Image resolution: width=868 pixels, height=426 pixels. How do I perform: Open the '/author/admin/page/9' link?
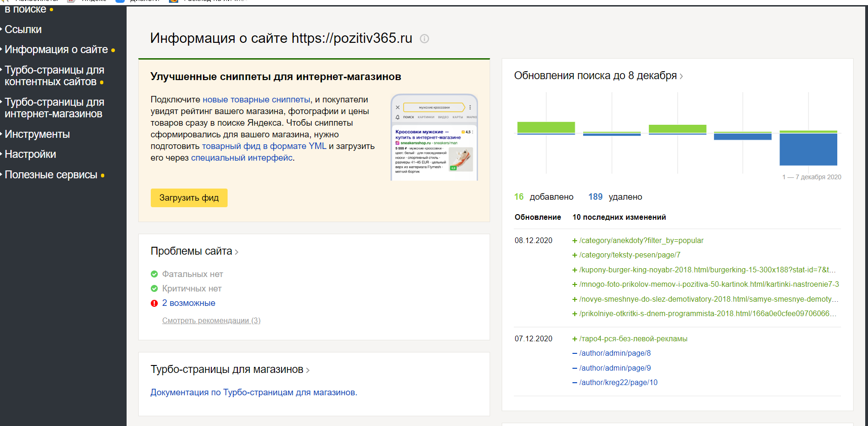(615, 368)
